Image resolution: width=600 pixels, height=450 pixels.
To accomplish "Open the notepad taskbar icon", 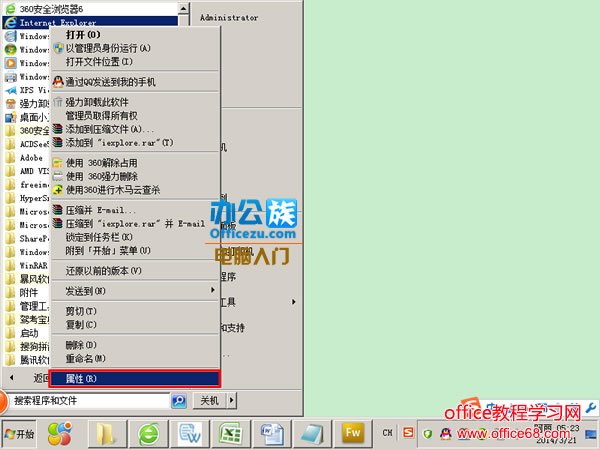I will pos(312,434).
